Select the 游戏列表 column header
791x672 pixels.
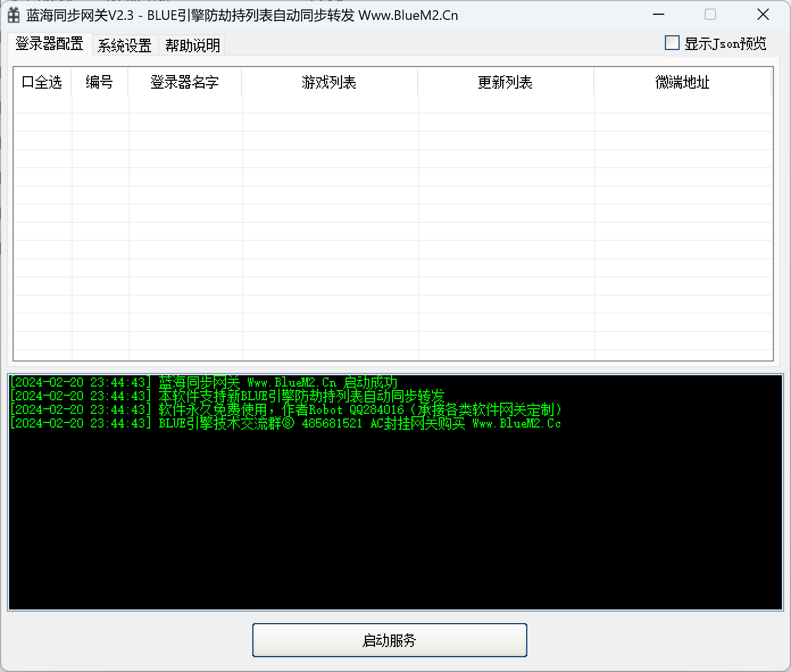pos(329,82)
